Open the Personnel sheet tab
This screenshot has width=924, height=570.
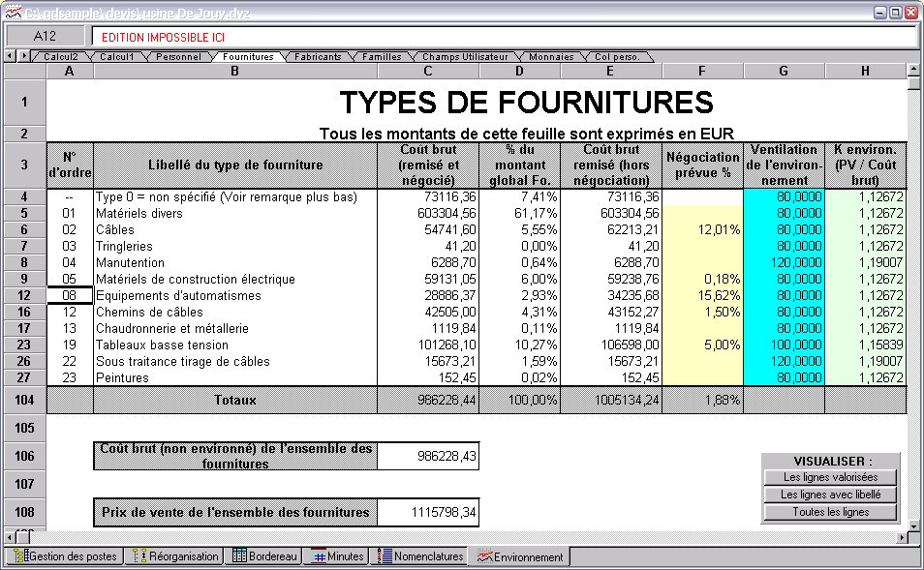[178, 57]
